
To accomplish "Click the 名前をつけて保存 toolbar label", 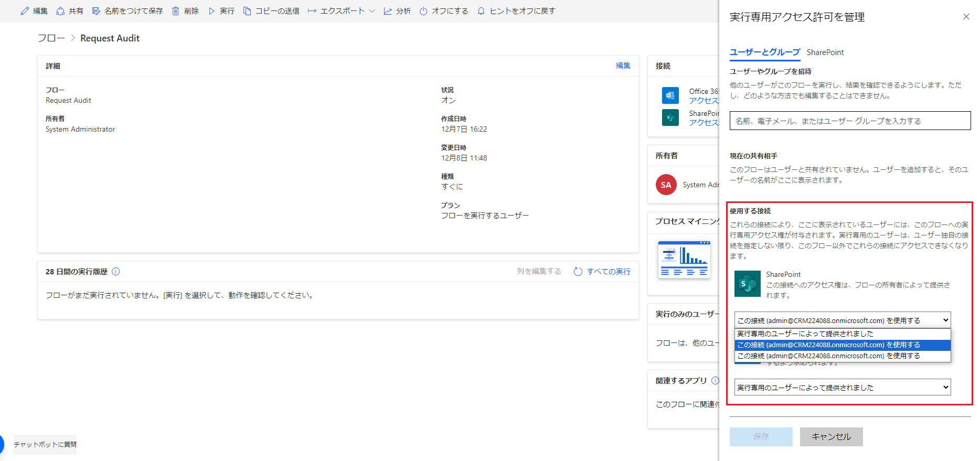I will point(133,11).
